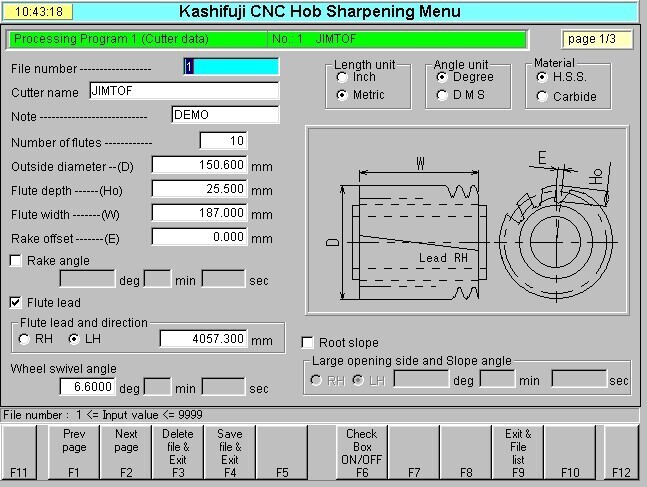Viewport: 647px width, 487px height.
Task: Edit the Cutter name field JIMTOF
Action: pyautogui.click(x=184, y=90)
